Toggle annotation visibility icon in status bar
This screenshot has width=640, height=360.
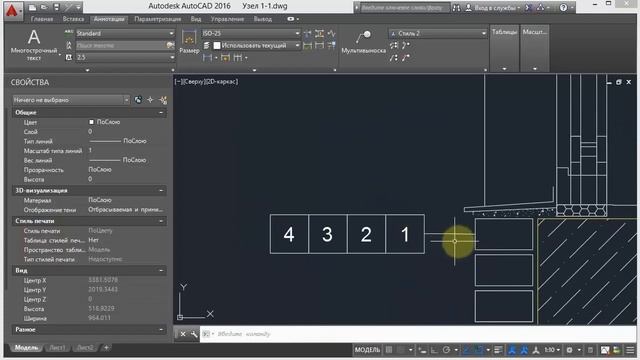tap(512, 350)
